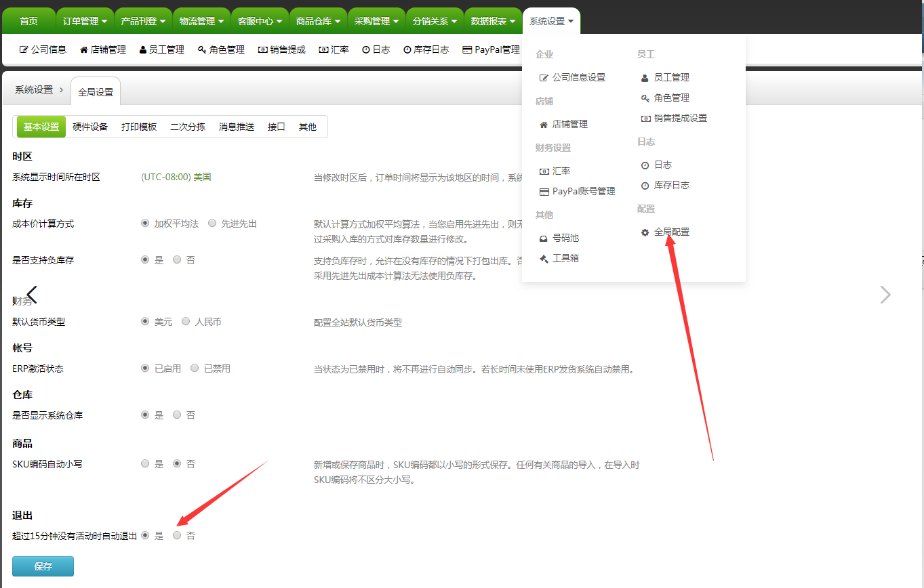924x588 pixels.
Task: Set ERP激活状态 to 已启用
Action: tap(144, 369)
